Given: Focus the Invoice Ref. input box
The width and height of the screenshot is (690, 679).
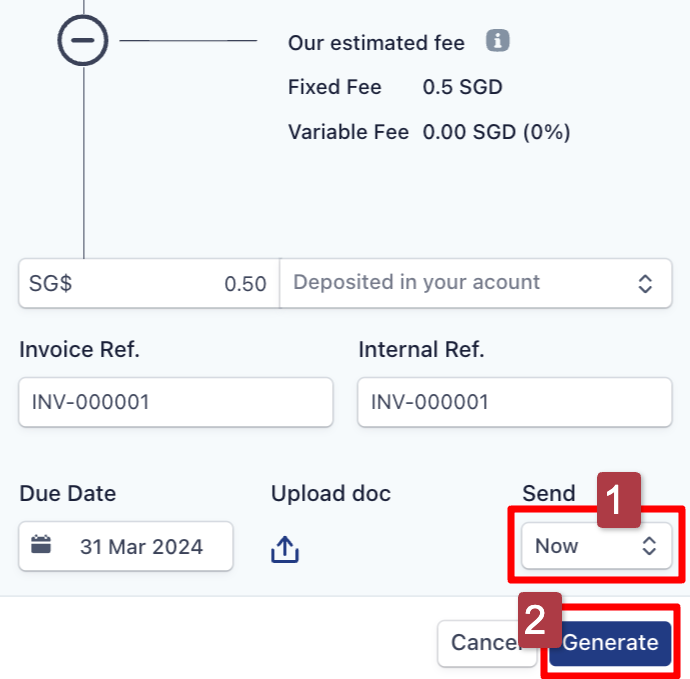Looking at the screenshot, I should coord(175,402).
